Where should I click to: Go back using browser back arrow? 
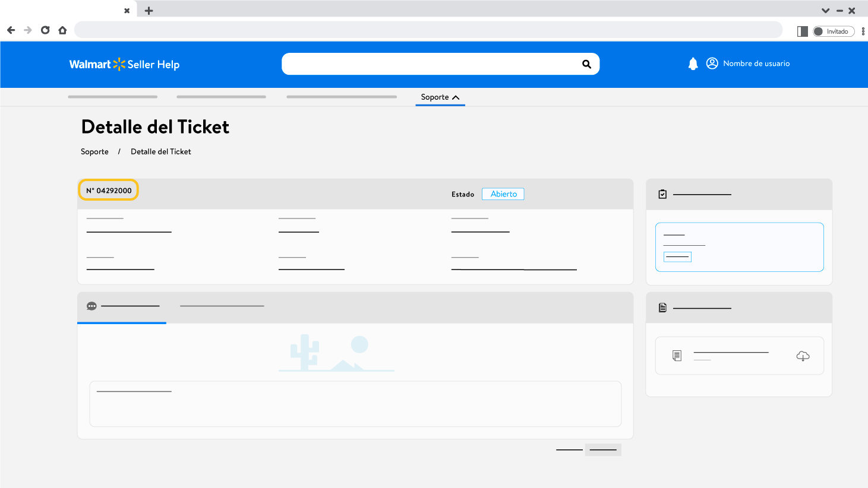[x=11, y=30]
